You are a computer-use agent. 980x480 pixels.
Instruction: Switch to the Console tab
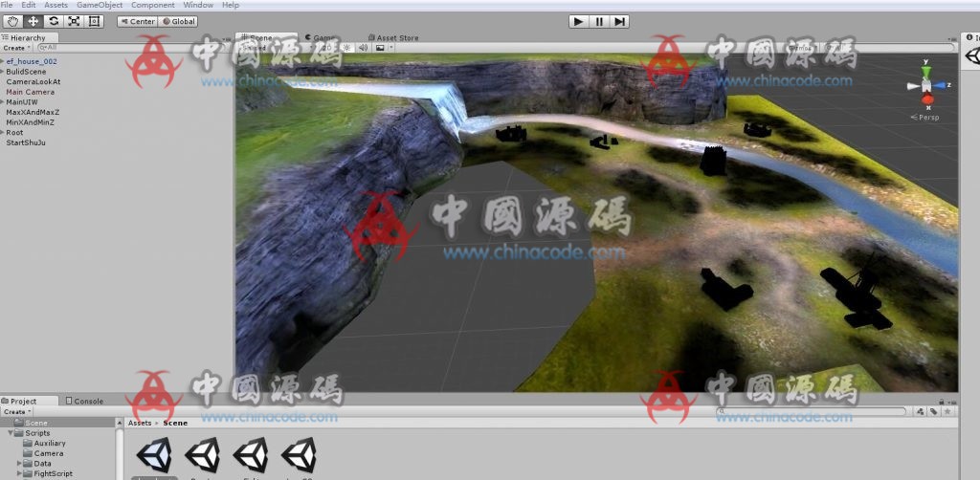84,401
